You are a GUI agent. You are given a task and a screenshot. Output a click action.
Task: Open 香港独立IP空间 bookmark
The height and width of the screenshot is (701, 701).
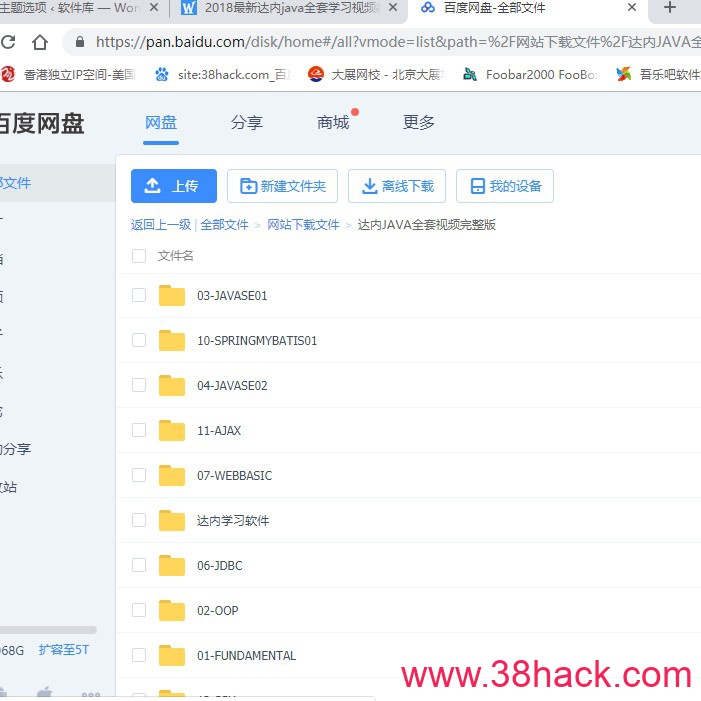coord(69,75)
